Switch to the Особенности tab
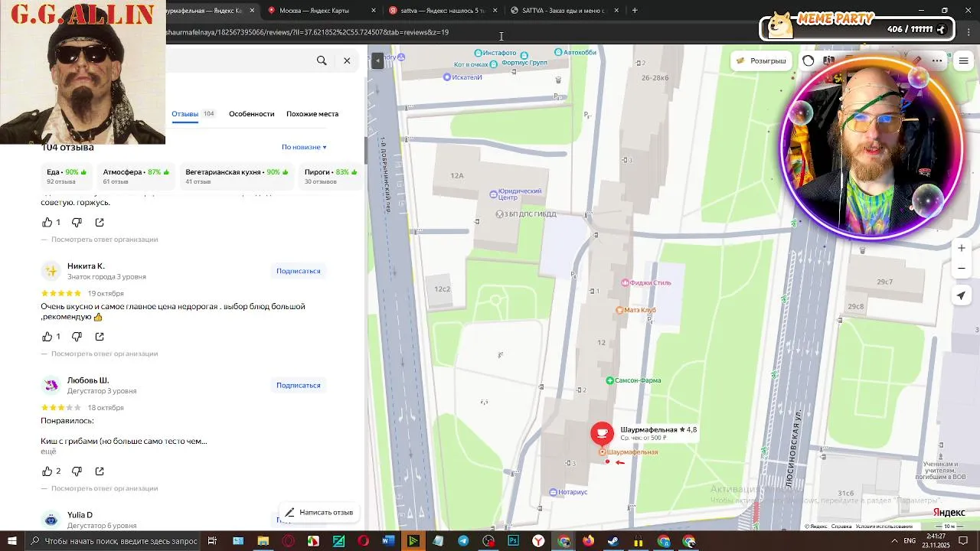Image resolution: width=980 pixels, height=551 pixels. click(251, 114)
